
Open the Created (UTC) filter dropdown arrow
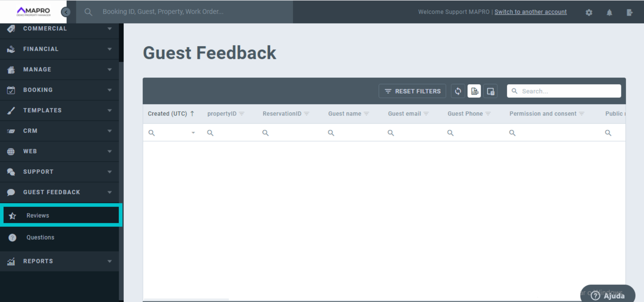193,133
